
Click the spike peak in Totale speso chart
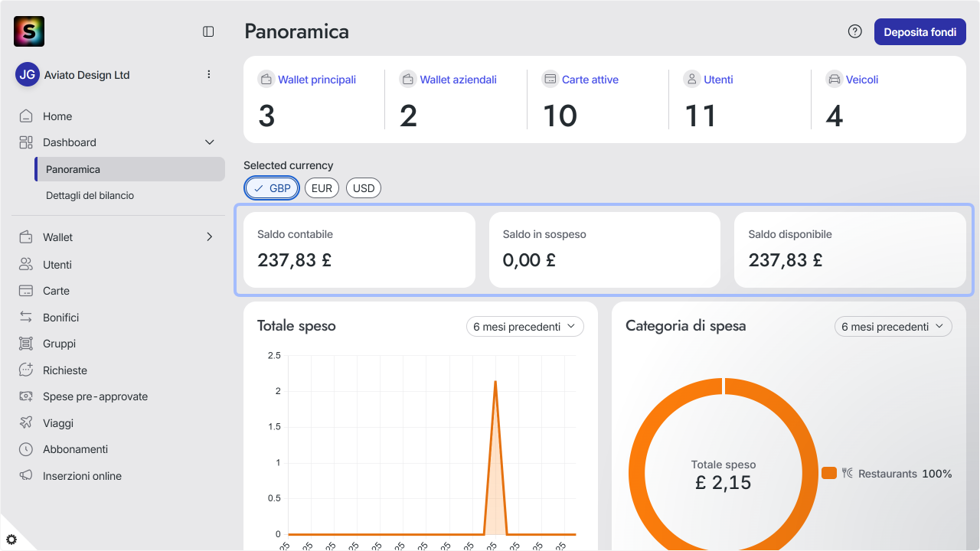point(495,383)
